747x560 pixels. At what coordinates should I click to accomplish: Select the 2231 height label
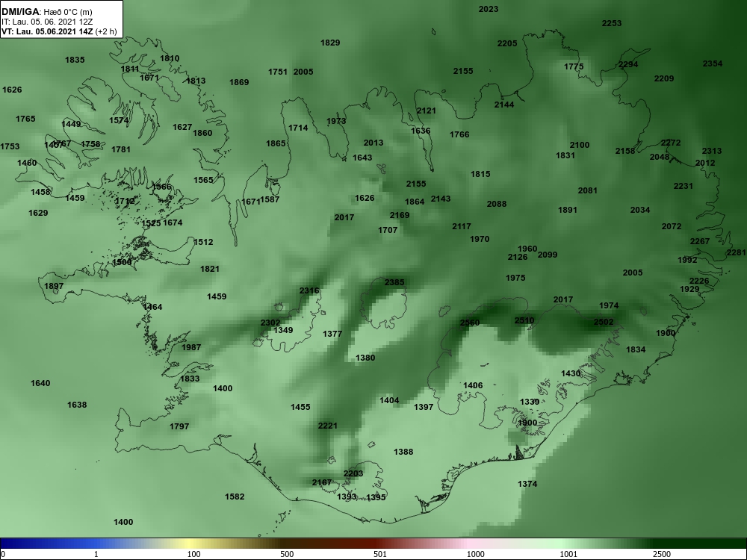click(x=684, y=186)
